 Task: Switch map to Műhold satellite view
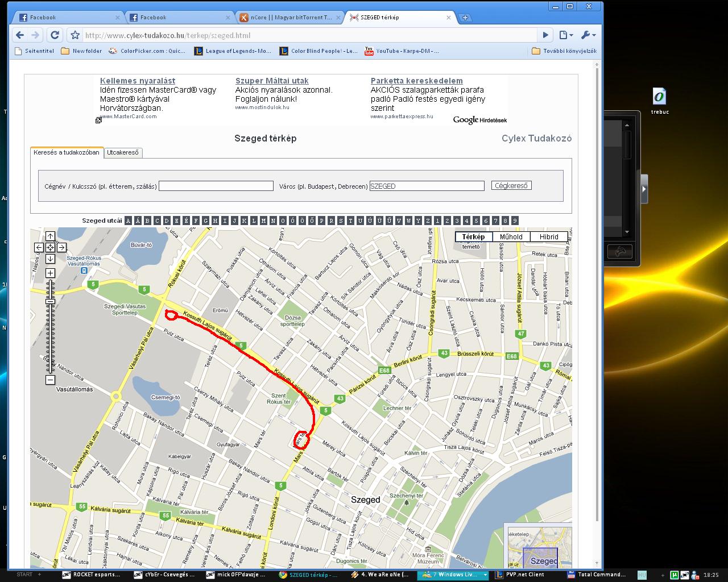[x=511, y=237]
